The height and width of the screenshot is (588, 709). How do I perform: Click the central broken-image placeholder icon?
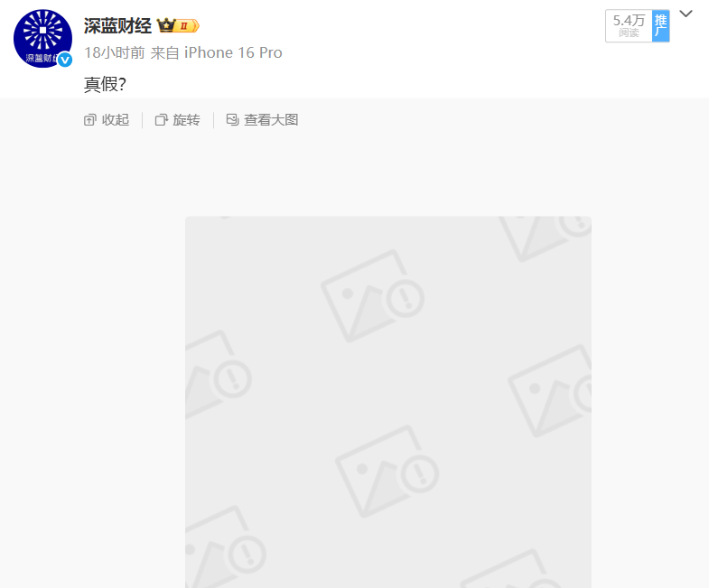coord(373,296)
